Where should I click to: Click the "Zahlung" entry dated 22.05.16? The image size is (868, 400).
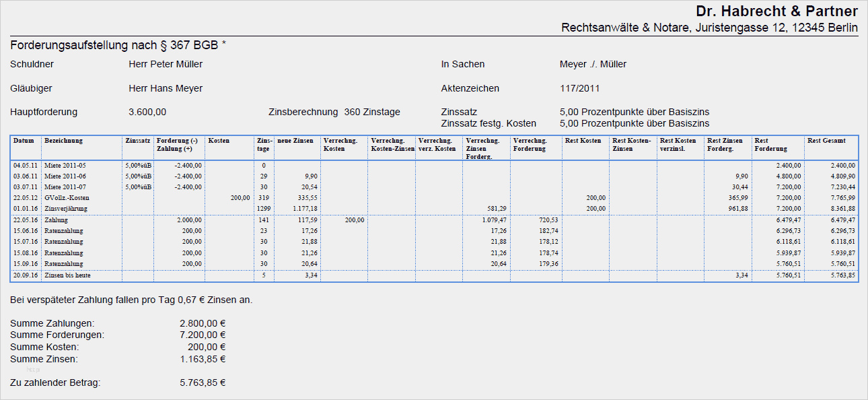(x=56, y=220)
